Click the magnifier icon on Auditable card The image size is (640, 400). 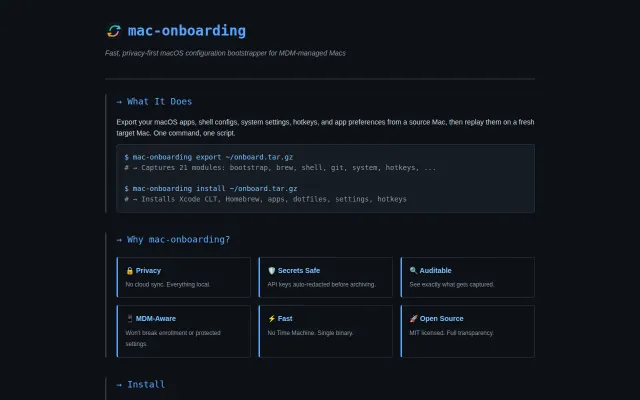pyautogui.click(x=413, y=271)
